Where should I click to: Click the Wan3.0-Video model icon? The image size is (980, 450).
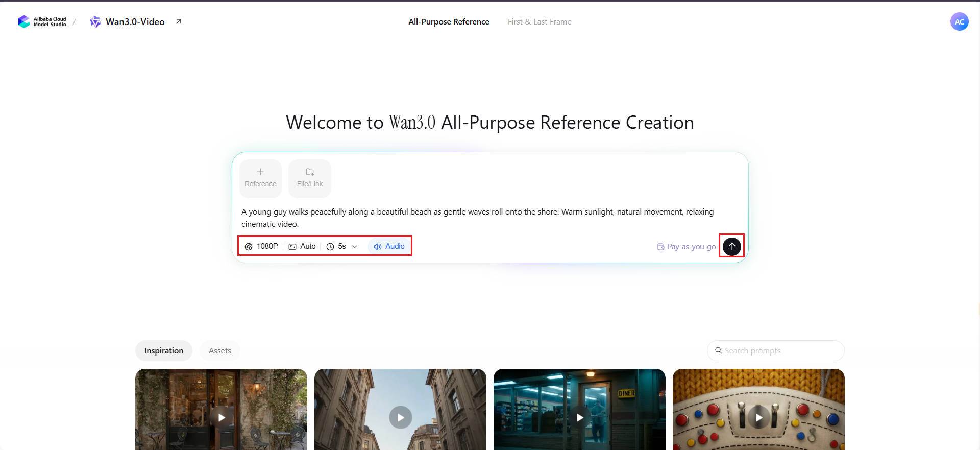point(95,21)
